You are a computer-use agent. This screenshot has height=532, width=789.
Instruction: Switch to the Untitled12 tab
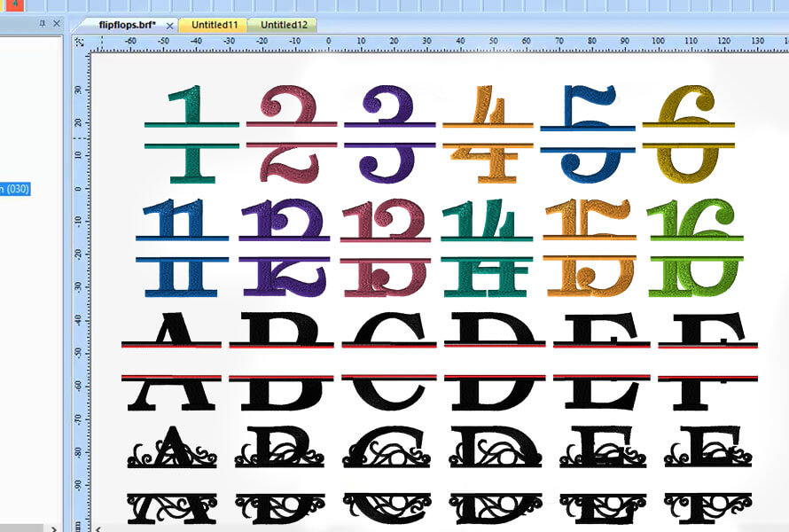coord(284,25)
